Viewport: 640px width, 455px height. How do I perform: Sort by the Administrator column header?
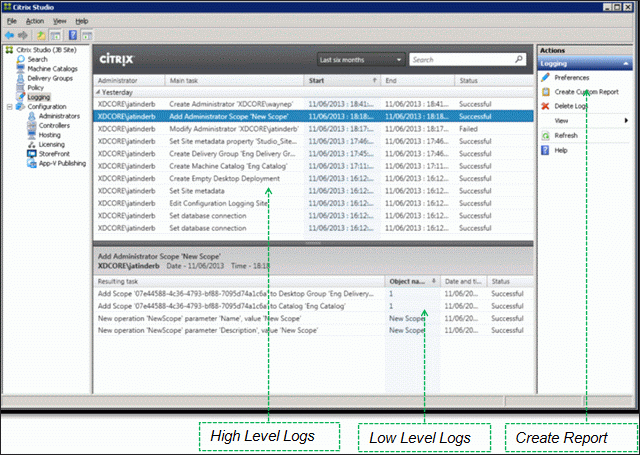point(129,80)
